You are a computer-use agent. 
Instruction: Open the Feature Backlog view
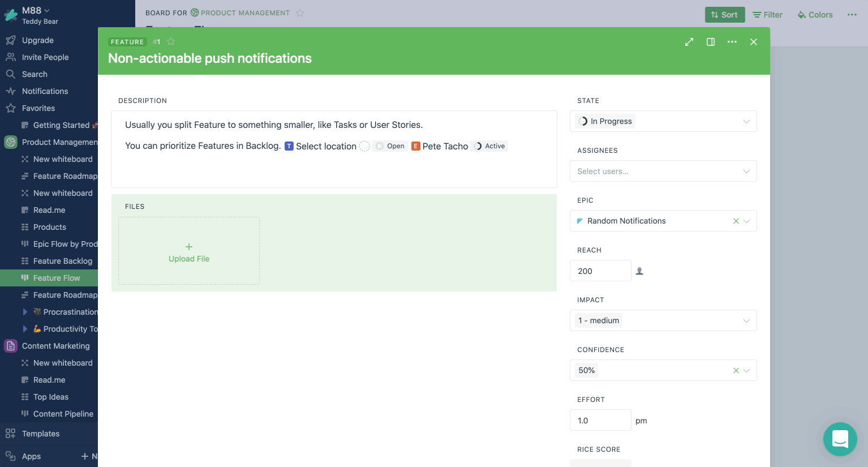[x=63, y=261]
